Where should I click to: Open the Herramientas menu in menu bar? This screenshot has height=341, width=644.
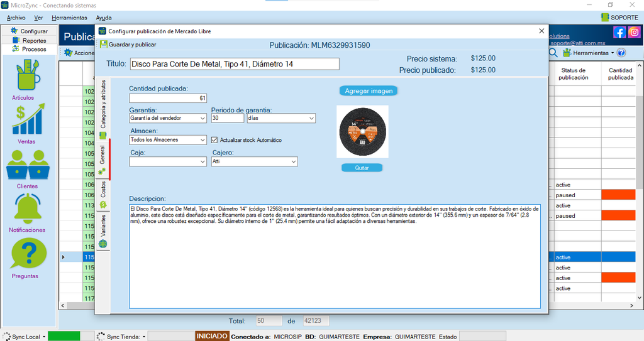(69, 18)
